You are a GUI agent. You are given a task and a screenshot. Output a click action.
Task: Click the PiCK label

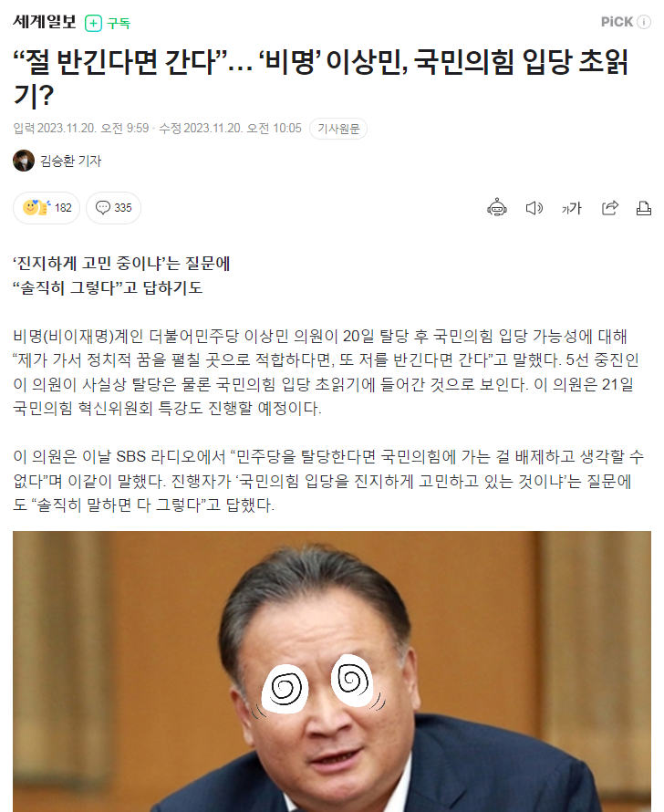617,22
